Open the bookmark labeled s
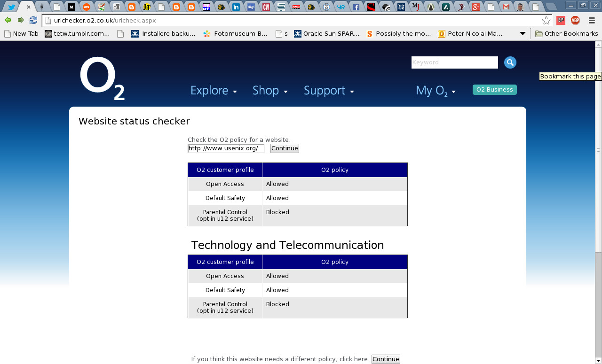The height and width of the screenshot is (364, 602). tap(281, 34)
